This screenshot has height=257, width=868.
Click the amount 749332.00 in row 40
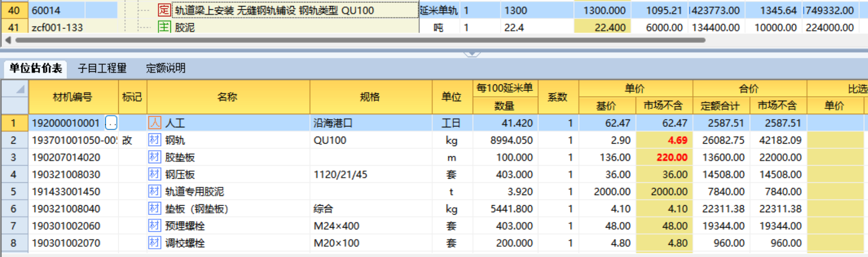[831, 10]
